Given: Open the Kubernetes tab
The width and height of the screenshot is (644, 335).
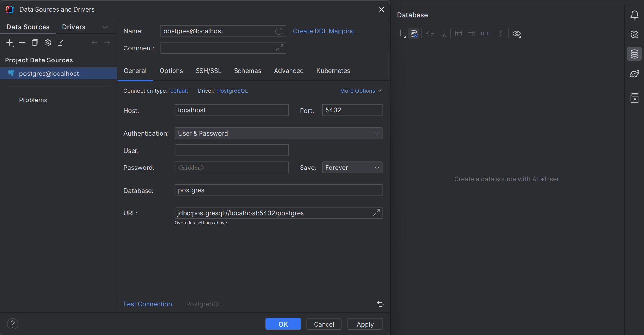Looking at the screenshot, I should point(333,71).
